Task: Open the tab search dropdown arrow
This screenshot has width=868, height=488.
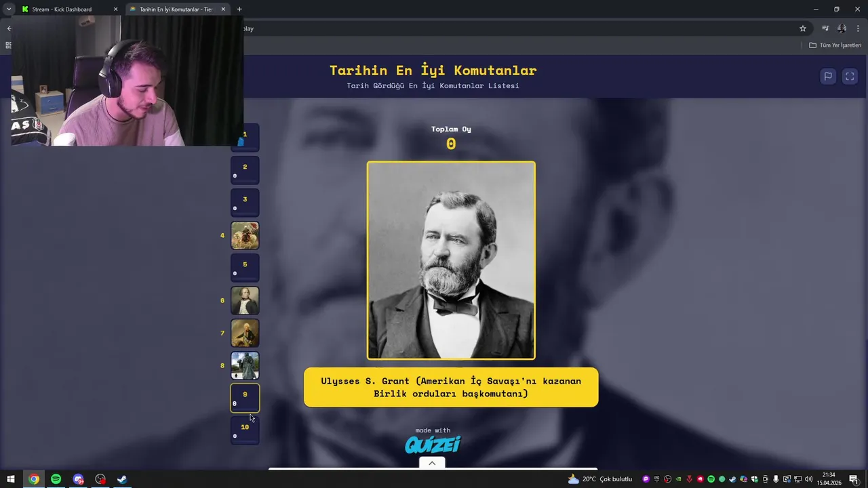Action: coord(8,9)
